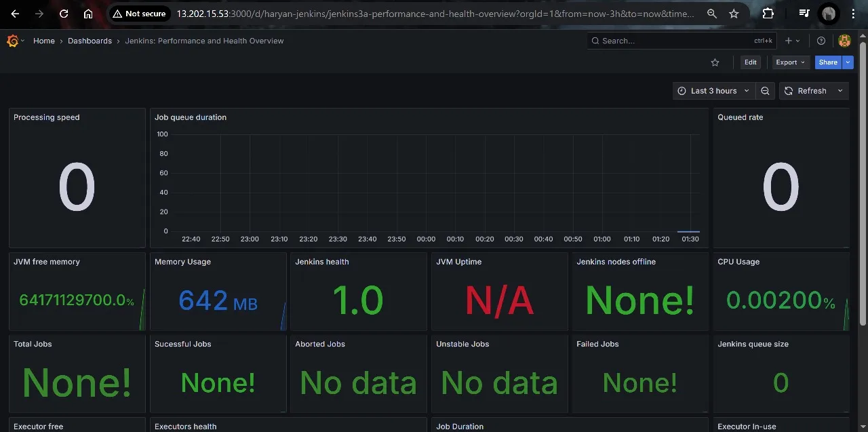Click the Failed Jobs panel title
868x432 pixels.
click(x=597, y=344)
